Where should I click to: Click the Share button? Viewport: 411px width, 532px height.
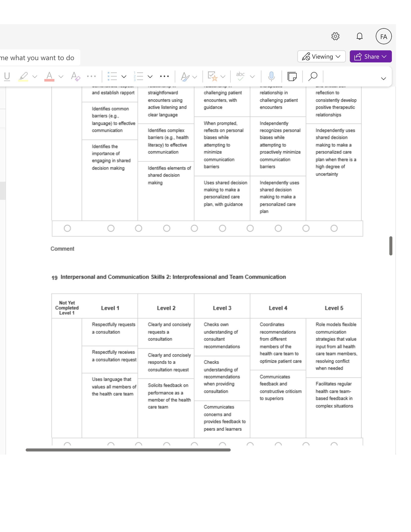click(370, 56)
